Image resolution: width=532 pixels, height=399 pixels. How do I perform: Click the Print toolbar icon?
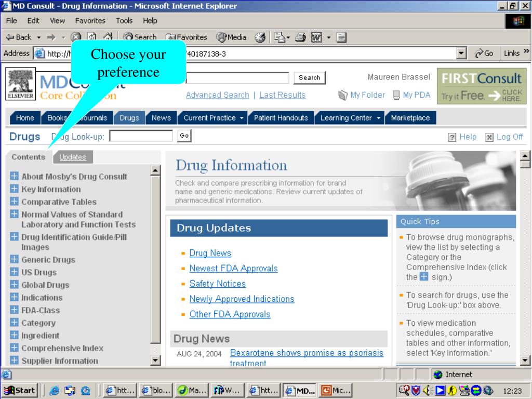click(300, 37)
